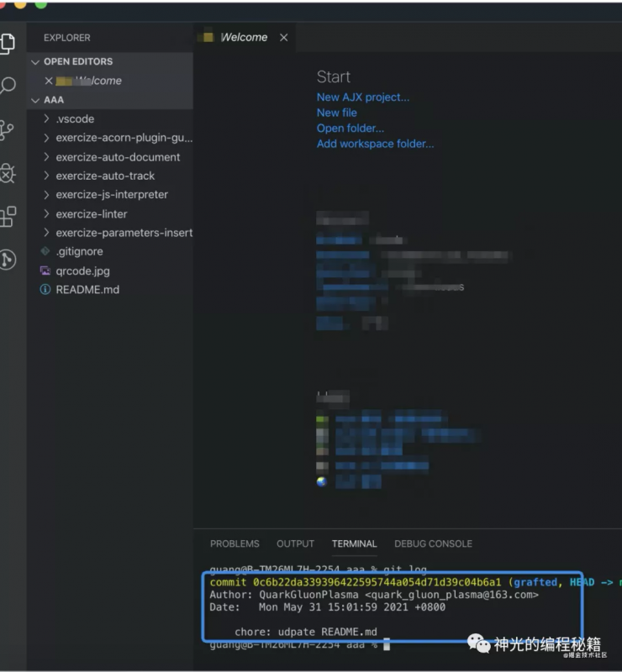Expand the exercize-linter folder
This screenshot has height=672, width=622.
[92, 214]
